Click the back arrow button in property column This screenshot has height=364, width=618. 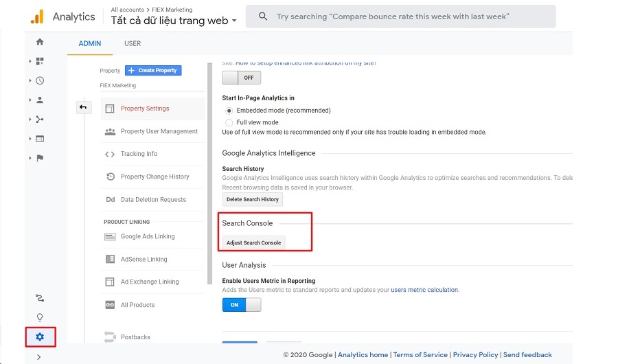[x=83, y=107]
